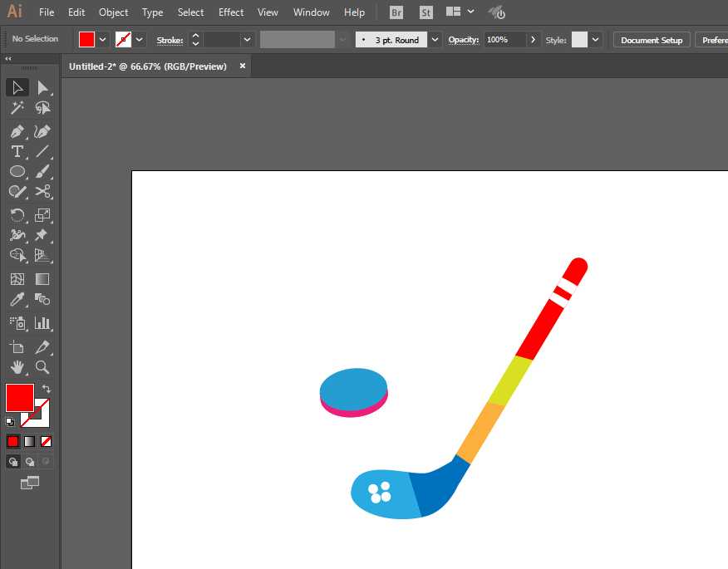
Task: Open the 3 pt. Round brush dropdown
Action: tap(435, 40)
